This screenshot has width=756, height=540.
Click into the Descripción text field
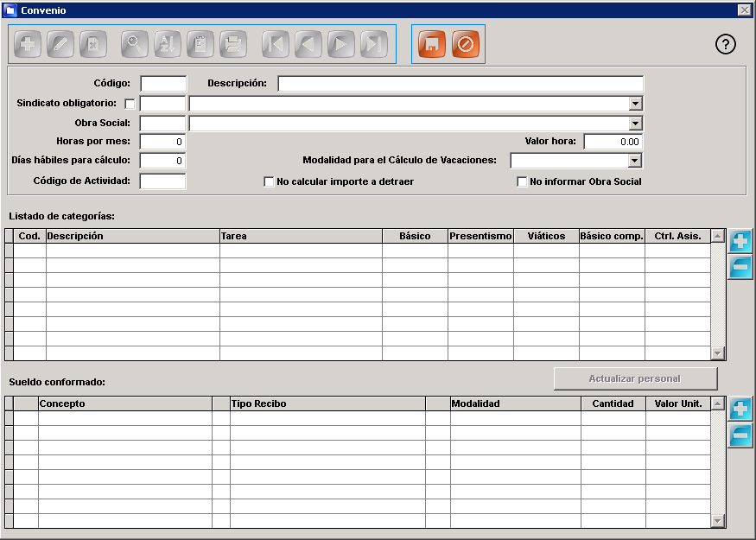461,84
